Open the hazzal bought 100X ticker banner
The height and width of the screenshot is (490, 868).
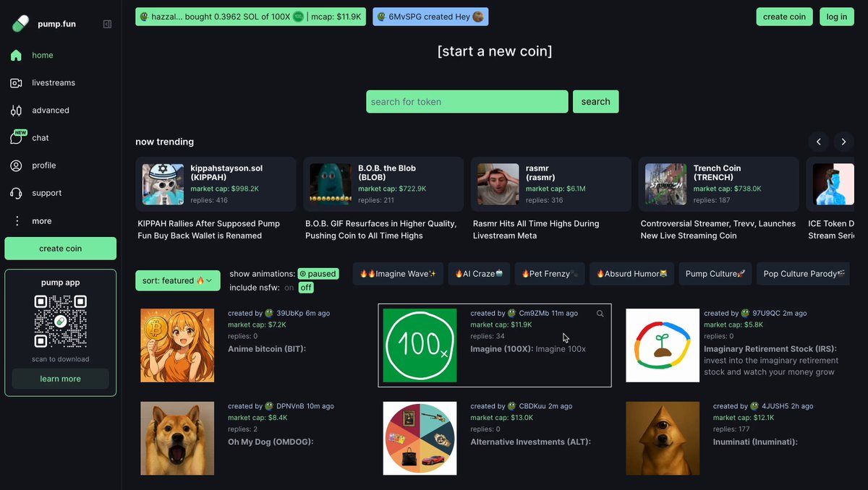(251, 17)
